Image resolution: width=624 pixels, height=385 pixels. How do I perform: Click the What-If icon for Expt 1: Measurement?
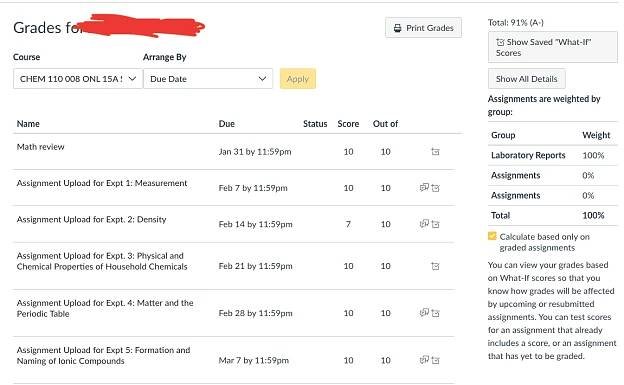coord(435,188)
